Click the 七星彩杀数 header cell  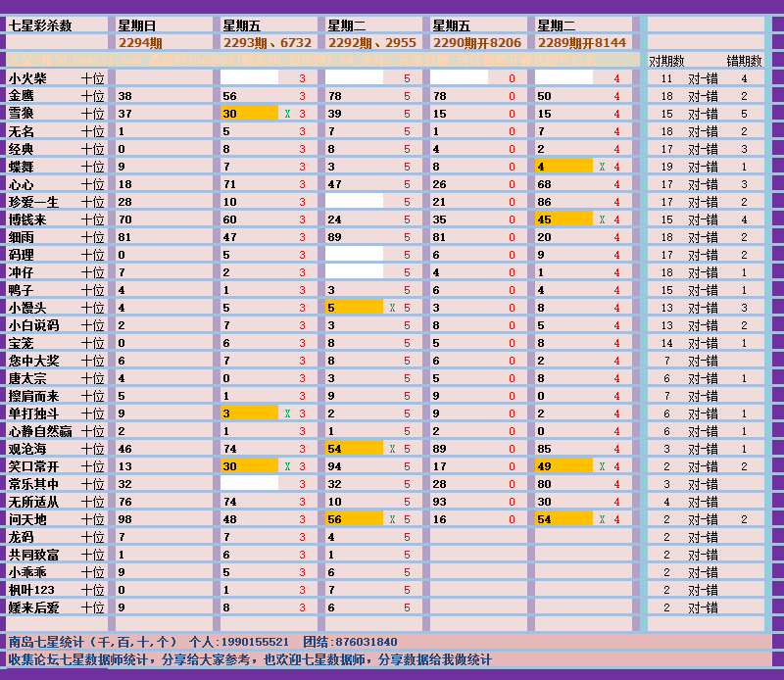point(41,25)
